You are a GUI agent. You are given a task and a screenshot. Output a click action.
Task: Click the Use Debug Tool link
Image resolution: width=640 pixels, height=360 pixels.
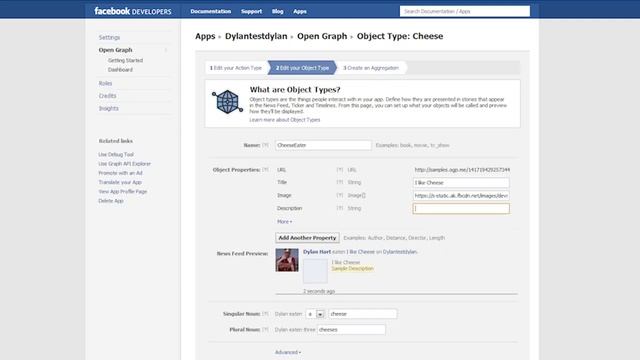(116, 155)
